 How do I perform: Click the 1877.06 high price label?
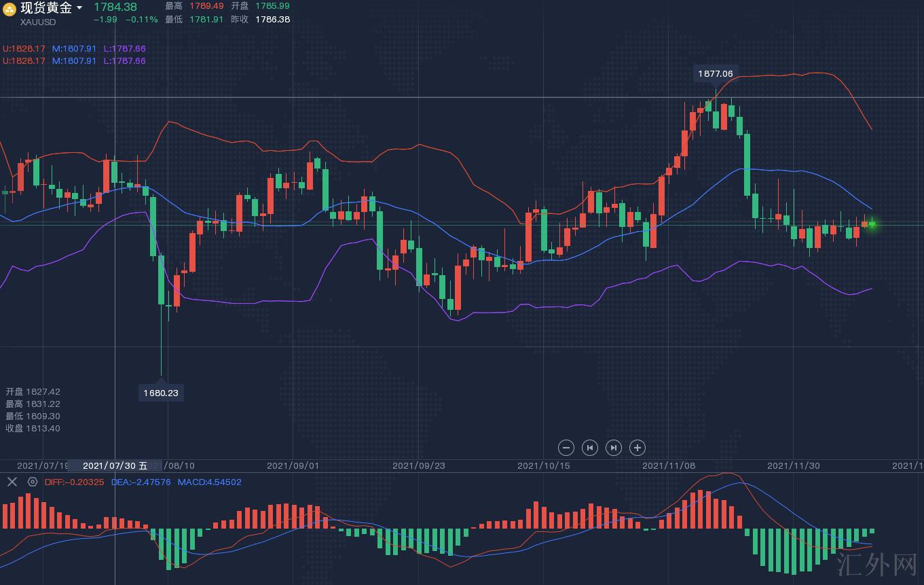716,73
